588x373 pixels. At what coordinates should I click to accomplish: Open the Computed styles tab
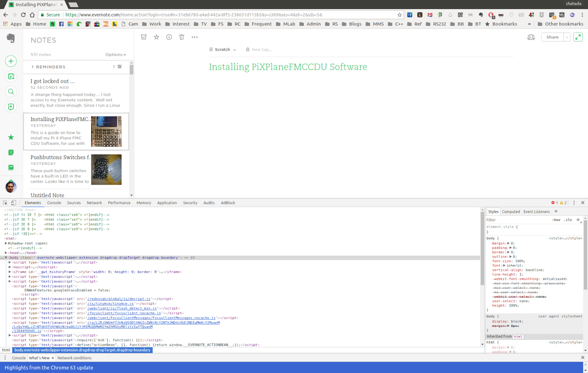click(510, 212)
